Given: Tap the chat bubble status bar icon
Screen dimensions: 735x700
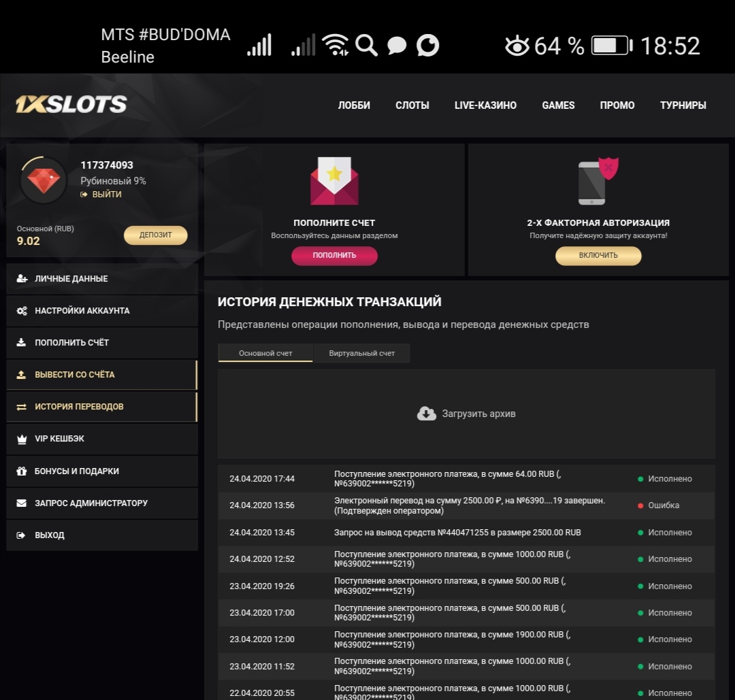Looking at the screenshot, I should pos(397,46).
